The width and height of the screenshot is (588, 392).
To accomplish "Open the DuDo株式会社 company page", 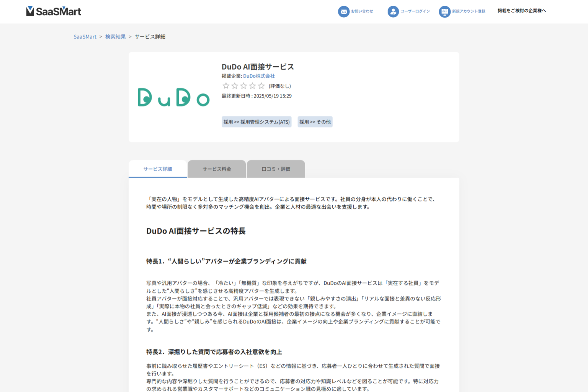I will click(259, 76).
